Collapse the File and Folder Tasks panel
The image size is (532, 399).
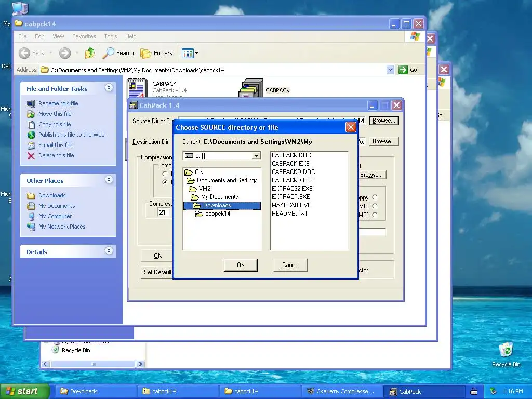(109, 88)
